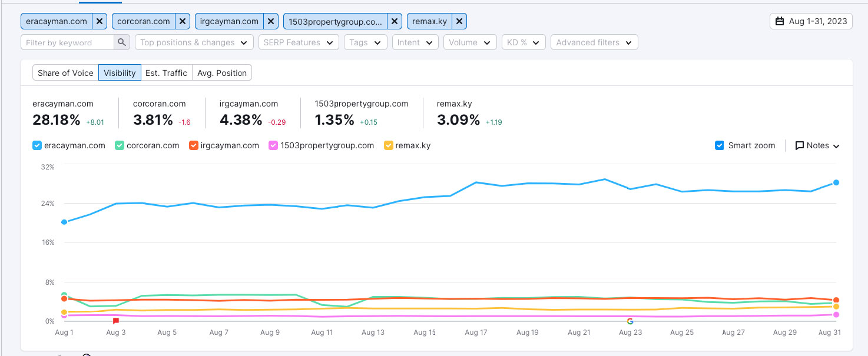The width and height of the screenshot is (868, 356).
Task: Uncheck 1503propertygroup.com in chart legend
Action: click(x=273, y=145)
